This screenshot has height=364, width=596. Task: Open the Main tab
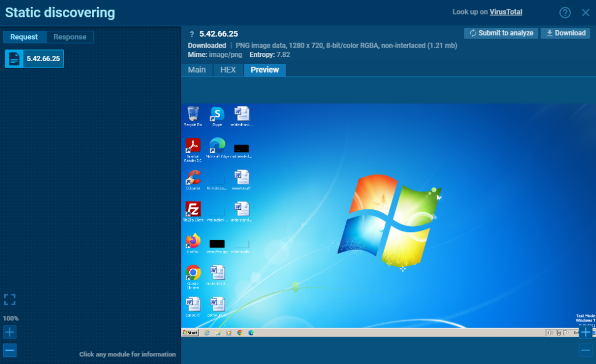pos(197,70)
